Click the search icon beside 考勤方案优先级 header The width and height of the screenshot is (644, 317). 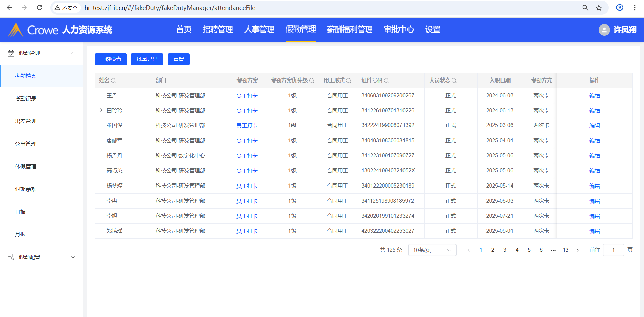coord(312,81)
